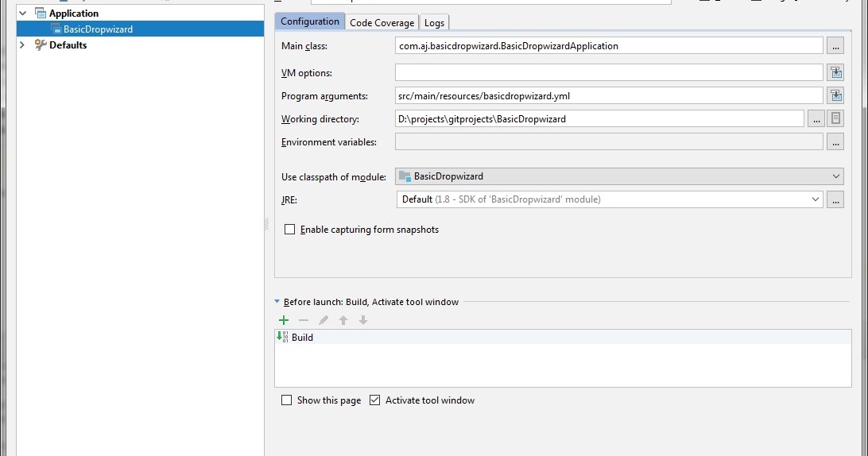868x456 pixels.
Task: Move the Before launch task down
Action: coord(363,320)
